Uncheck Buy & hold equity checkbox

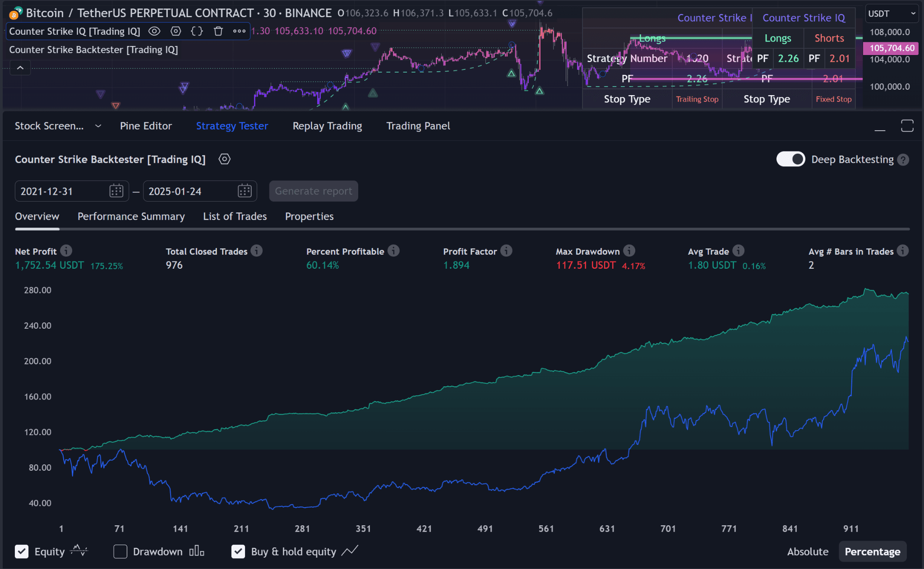[x=238, y=551]
